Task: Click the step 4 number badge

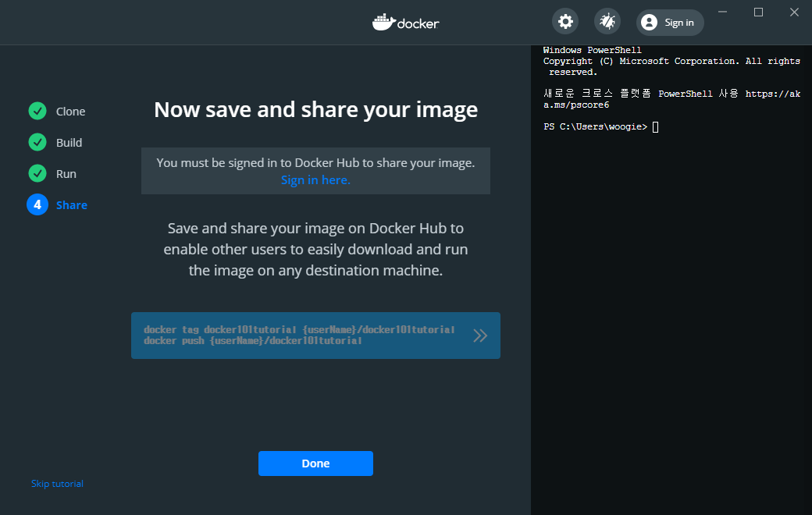Action: coord(37,205)
